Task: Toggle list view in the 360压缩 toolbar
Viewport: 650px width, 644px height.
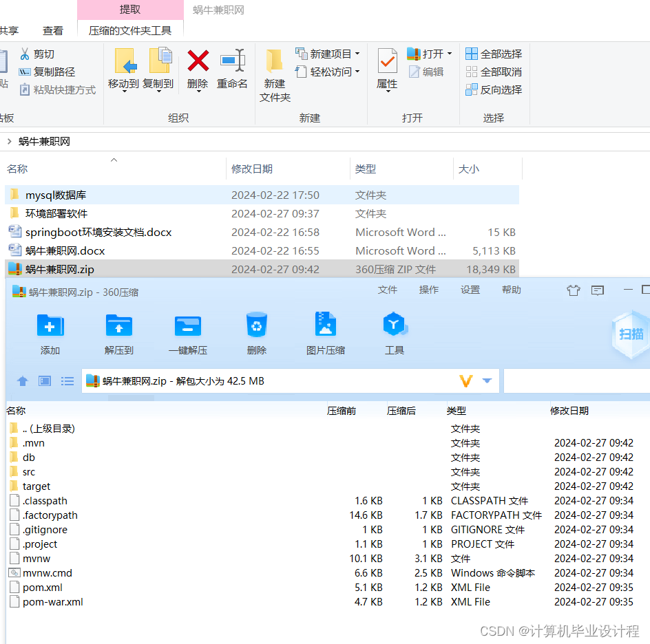Action: [67, 380]
